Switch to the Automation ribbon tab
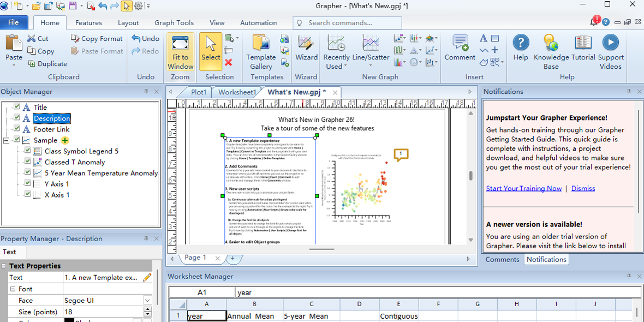 [x=258, y=23]
